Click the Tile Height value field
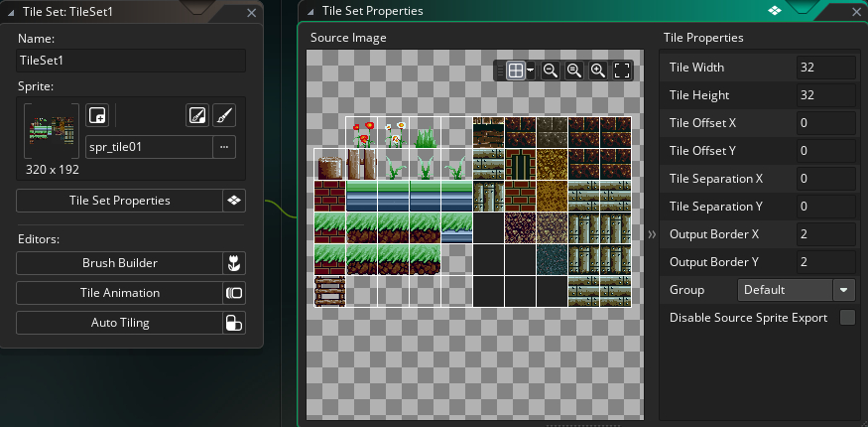 point(826,95)
